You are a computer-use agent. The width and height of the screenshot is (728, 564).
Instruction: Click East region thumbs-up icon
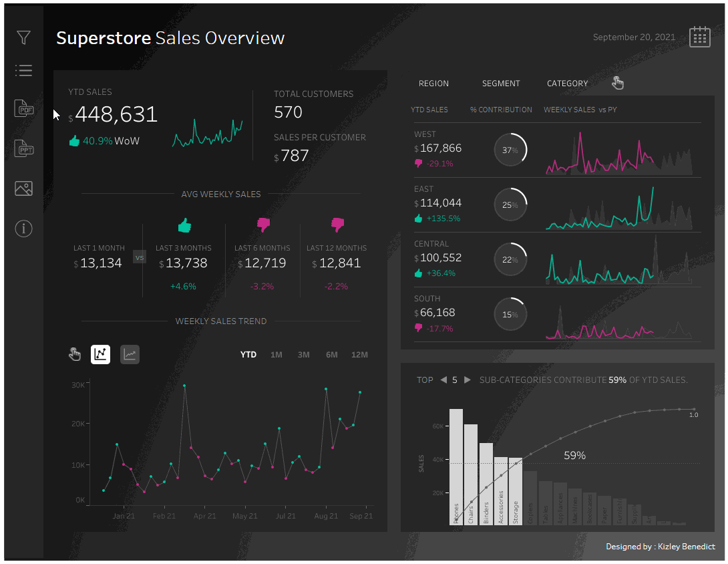pos(418,218)
